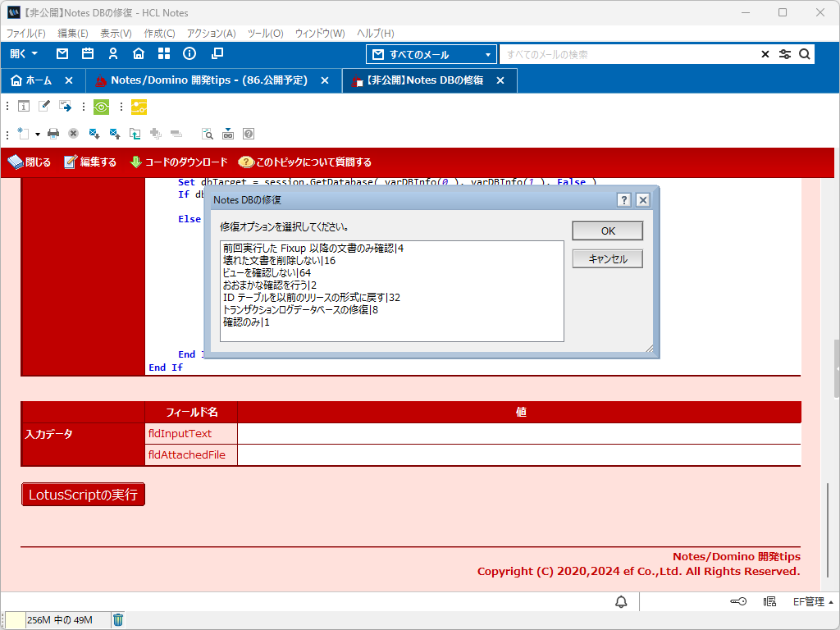Switch to the Notes/Domino 開発tips tab
The width and height of the screenshot is (840, 630).
[208, 80]
